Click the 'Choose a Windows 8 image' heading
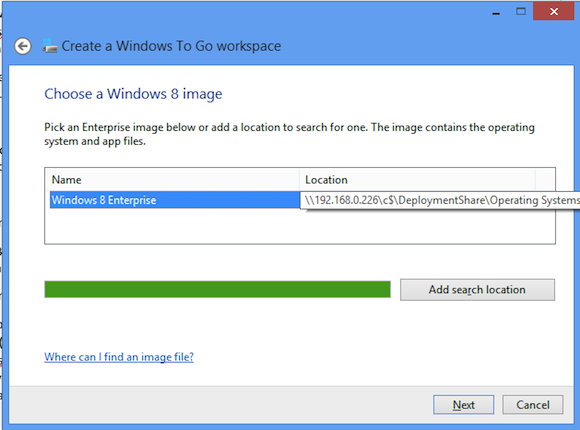This screenshot has width=580, height=430. 133,94
